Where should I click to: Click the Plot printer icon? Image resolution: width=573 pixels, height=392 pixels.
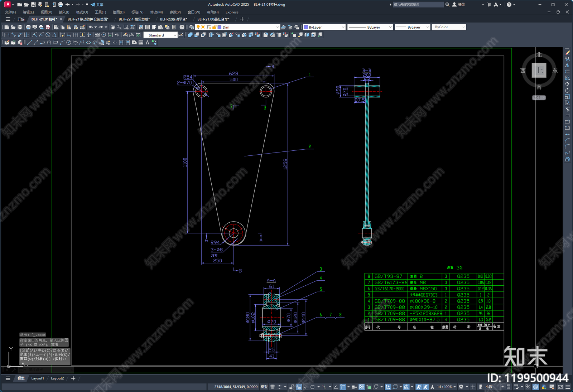point(28,27)
